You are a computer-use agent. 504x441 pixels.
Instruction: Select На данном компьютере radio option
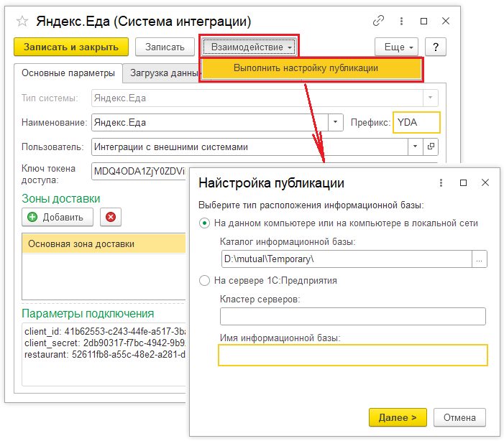click(x=204, y=223)
